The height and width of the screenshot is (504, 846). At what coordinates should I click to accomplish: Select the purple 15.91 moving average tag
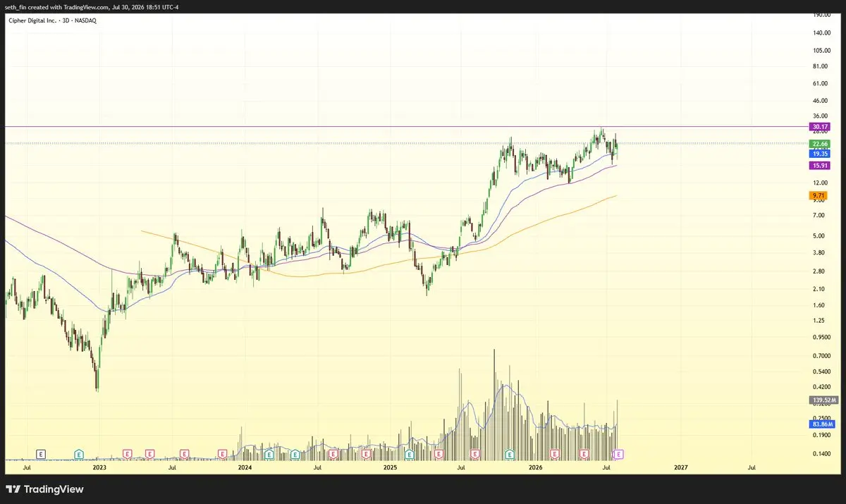tap(819, 166)
